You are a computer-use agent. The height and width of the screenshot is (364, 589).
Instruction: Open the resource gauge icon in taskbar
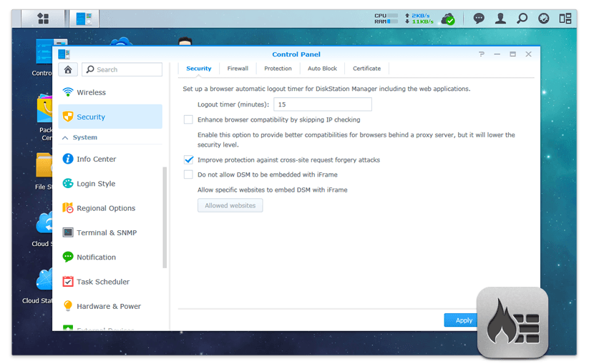coord(543,18)
